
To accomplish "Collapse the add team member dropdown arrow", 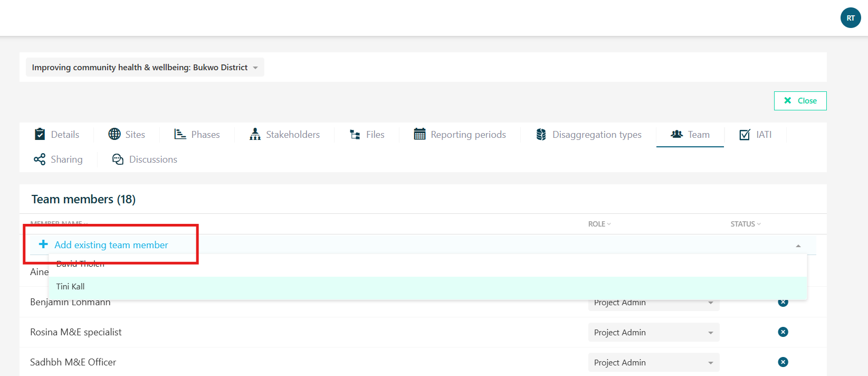I will point(798,246).
